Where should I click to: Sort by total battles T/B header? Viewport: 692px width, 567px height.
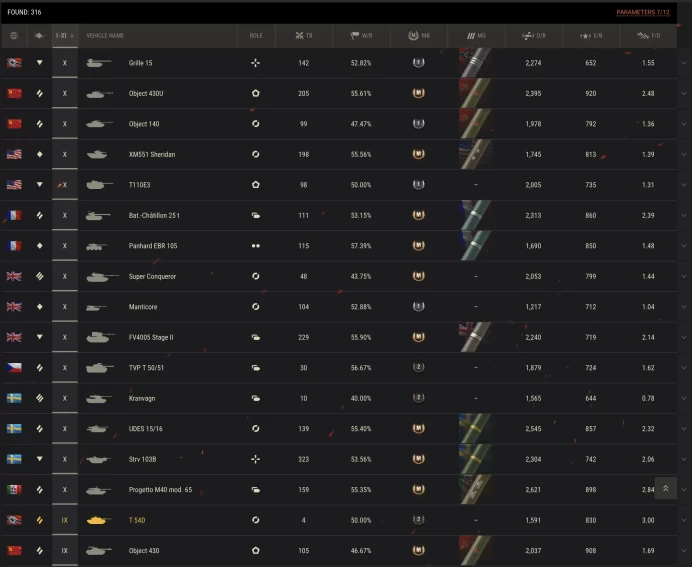point(304,36)
